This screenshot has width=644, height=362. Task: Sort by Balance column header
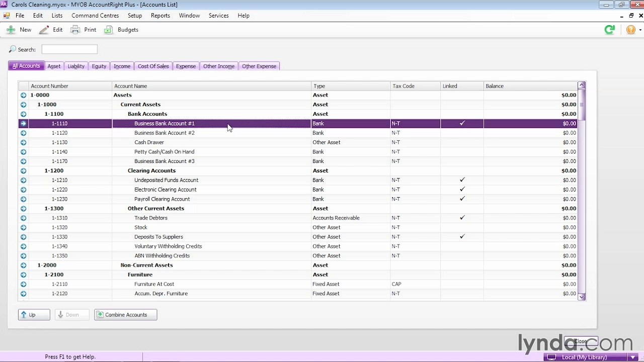pos(531,86)
